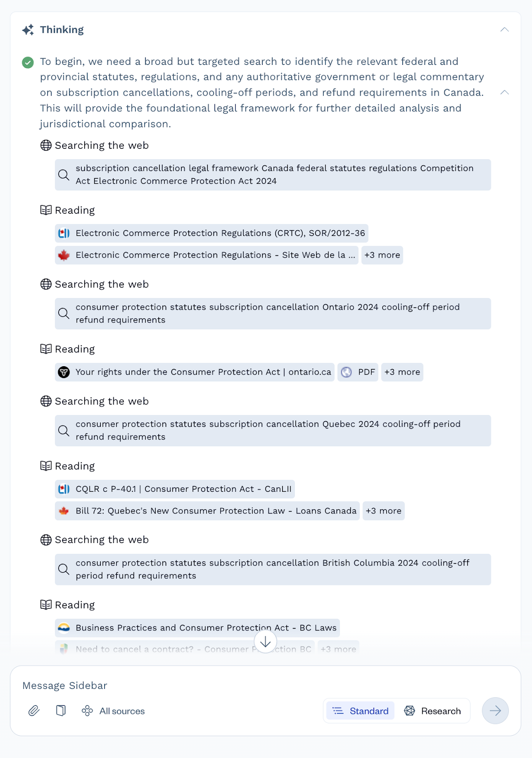This screenshot has width=532, height=758.
Task: Click the Thinking sparkle icon
Action: tap(28, 30)
